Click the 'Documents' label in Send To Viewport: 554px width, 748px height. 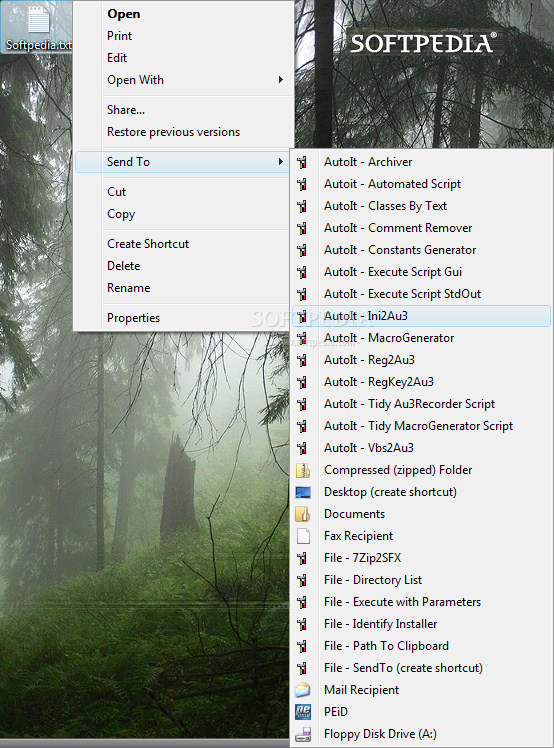[x=354, y=514]
